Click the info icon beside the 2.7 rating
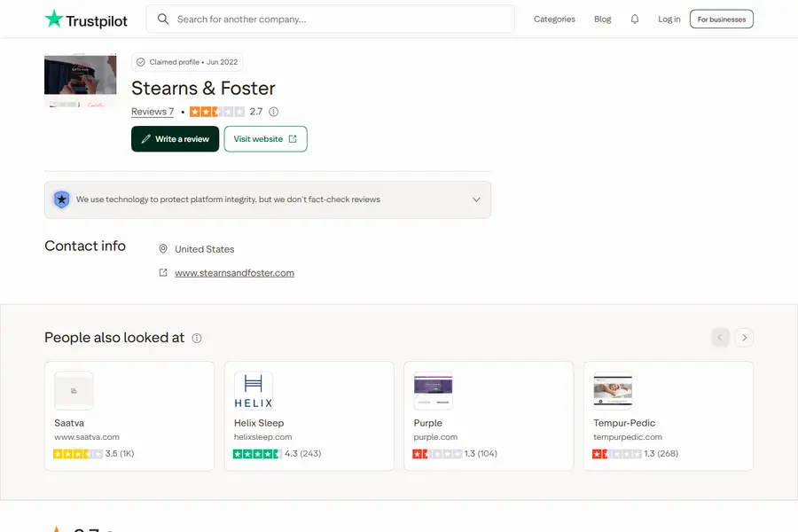Screen dimensions: 798x532 pos(274,112)
